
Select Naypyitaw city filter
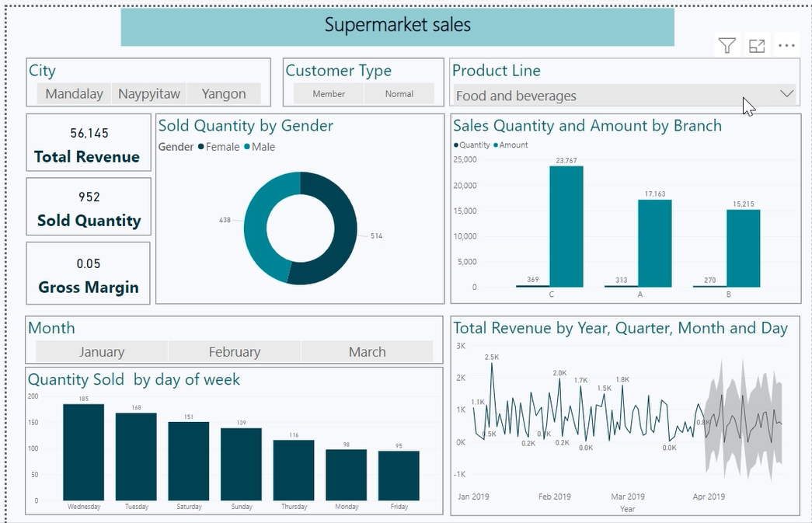(x=148, y=93)
